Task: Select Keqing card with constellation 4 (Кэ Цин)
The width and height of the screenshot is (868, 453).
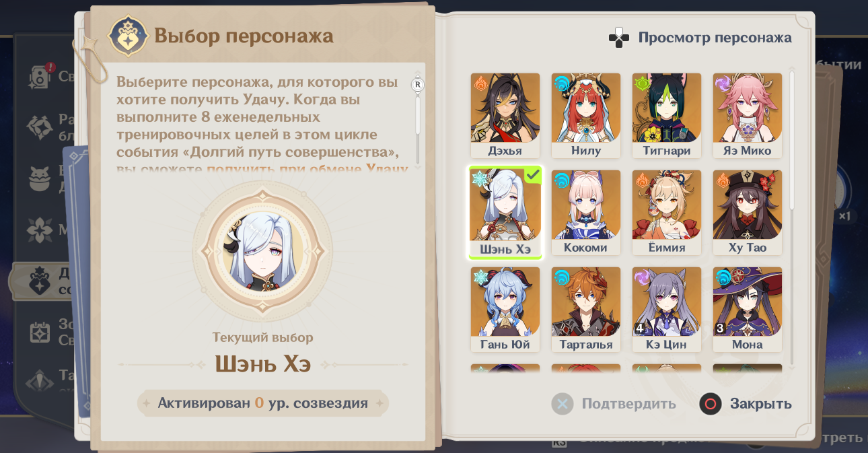Action: point(667,310)
